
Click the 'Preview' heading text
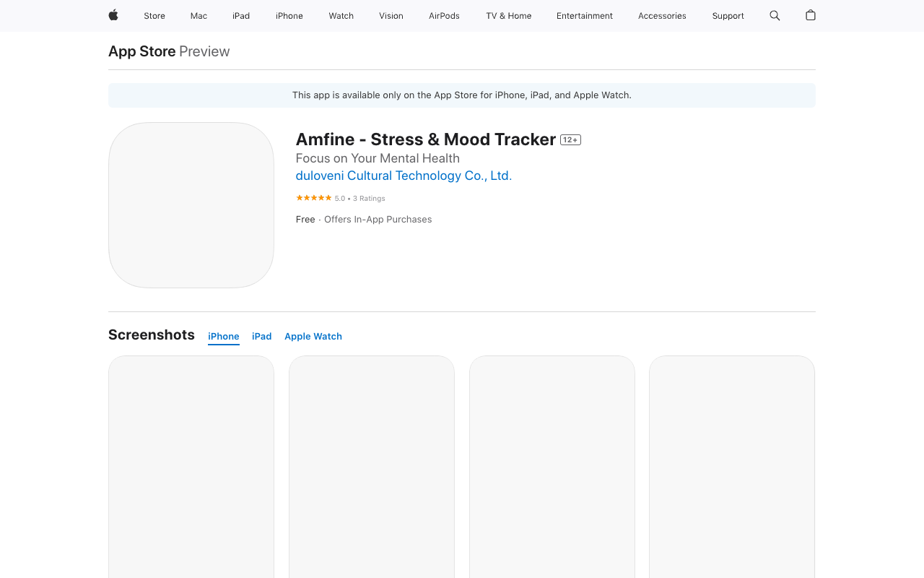tap(204, 51)
